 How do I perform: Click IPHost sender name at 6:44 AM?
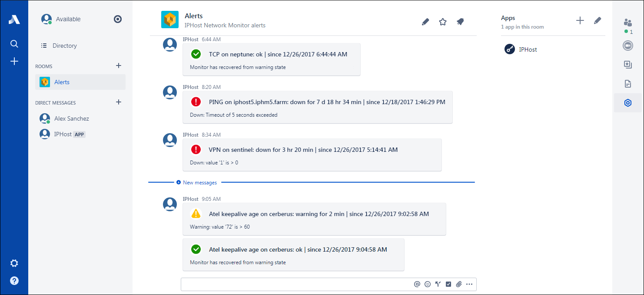point(190,39)
